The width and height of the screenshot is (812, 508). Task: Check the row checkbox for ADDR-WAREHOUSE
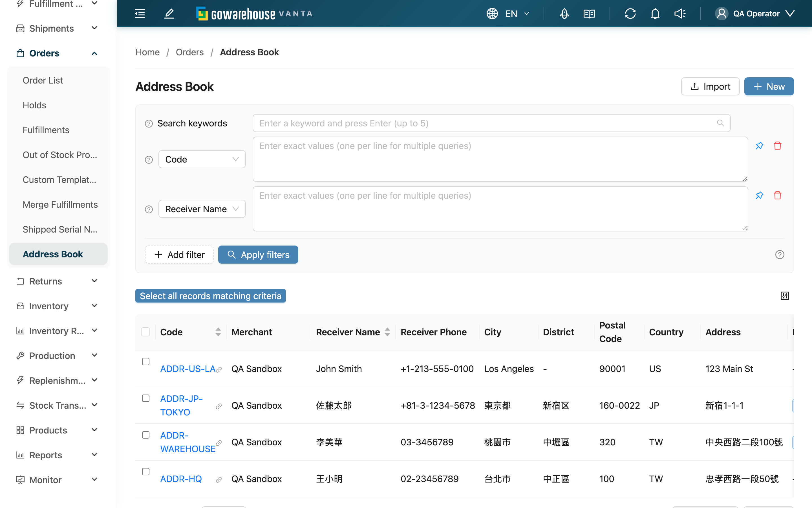(x=145, y=435)
